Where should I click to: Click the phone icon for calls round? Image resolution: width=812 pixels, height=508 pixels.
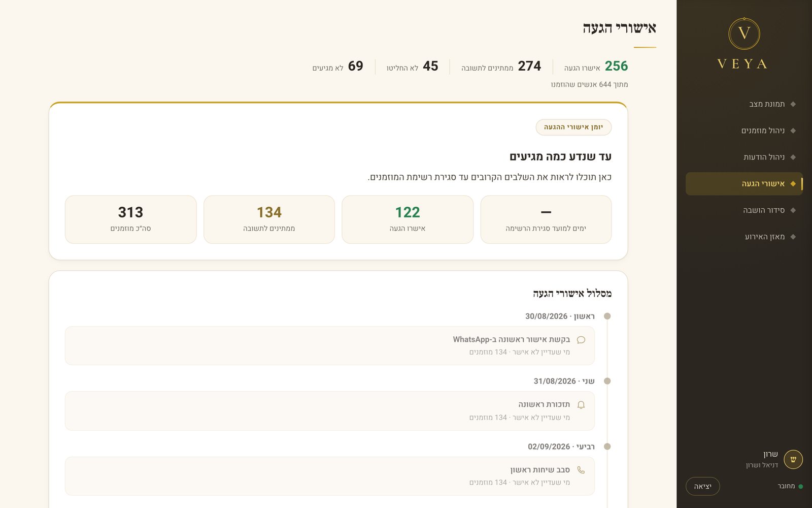(581, 470)
